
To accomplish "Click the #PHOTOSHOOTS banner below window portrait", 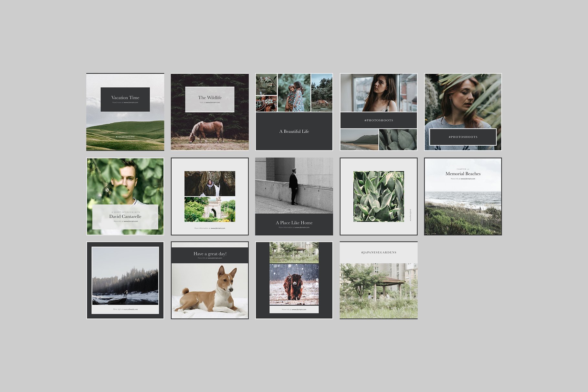I will [378, 120].
